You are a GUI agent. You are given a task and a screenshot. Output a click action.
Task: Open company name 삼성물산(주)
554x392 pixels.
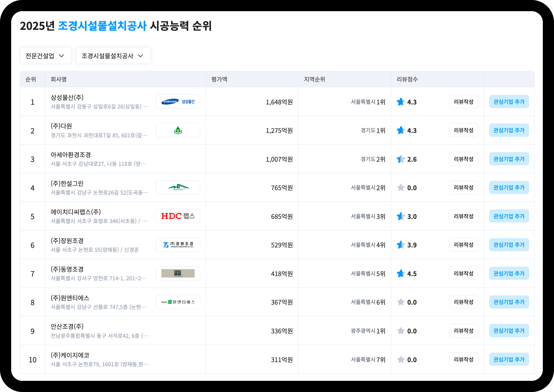(67, 97)
